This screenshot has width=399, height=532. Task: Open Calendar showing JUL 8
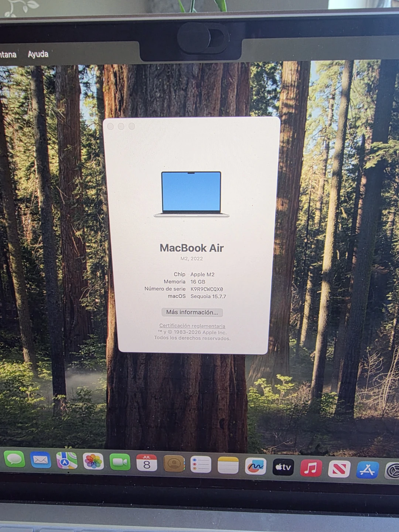pyautogui.click(x=147, y=463)
